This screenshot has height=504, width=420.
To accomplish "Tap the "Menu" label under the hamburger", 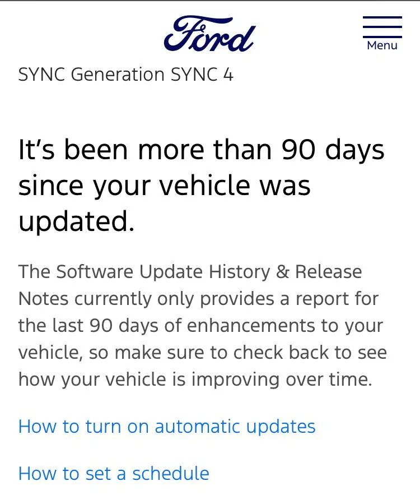I will [382, 45].
